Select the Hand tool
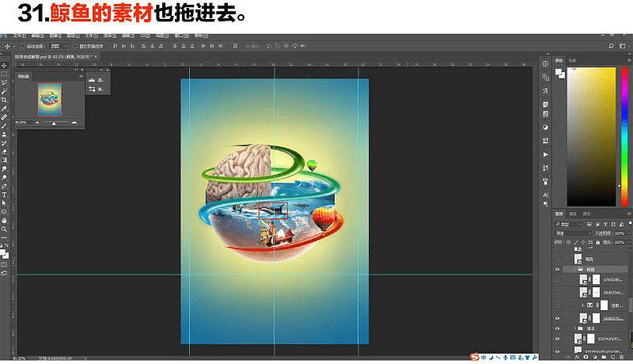 tap(4, 220)
